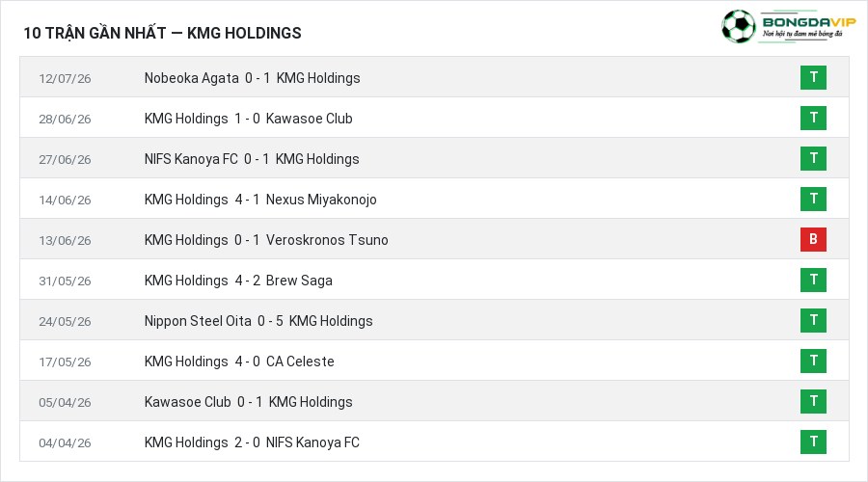Open KMG Holdings 4 - 1 Nexus Miyakonojo result
Viewport: 868px width, 482px height.
[260, 200]
